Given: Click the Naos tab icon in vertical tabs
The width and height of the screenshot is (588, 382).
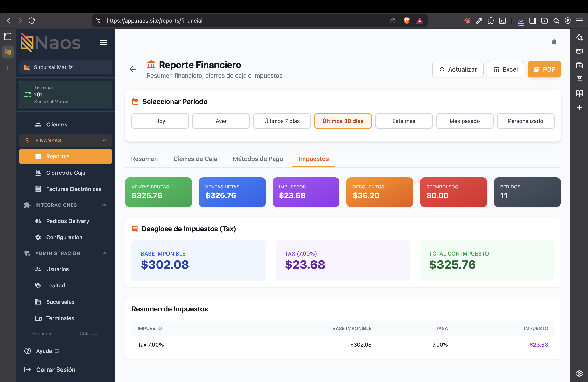Looking at the screenshot, I should pos(8,52).
